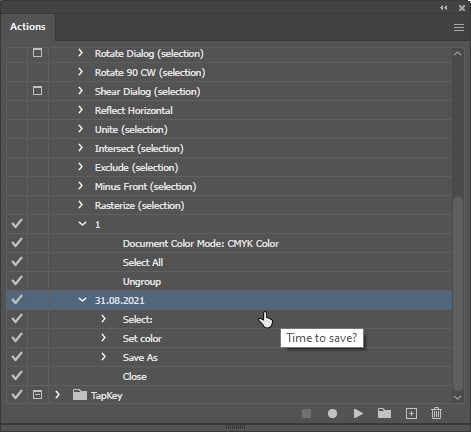Open the Actions panel hamburger menu
471x432 pixels.
click(459, 27)
